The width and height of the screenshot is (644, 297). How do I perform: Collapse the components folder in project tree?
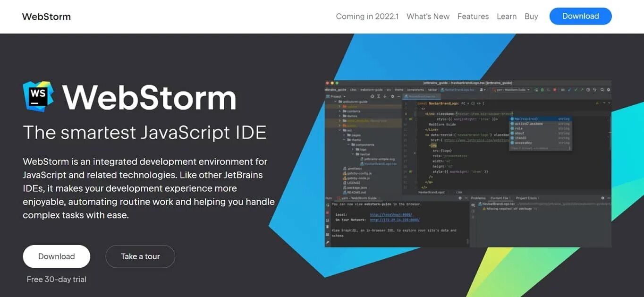pos(348,144)
